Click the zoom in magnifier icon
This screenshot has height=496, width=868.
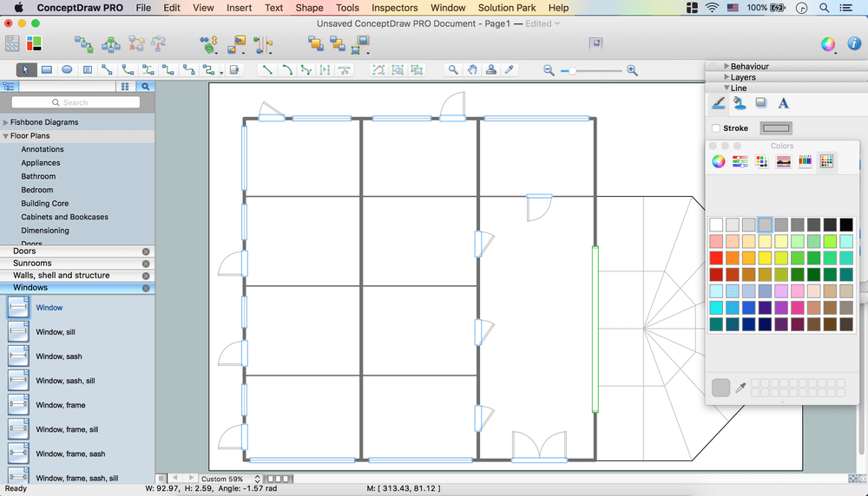632,70
